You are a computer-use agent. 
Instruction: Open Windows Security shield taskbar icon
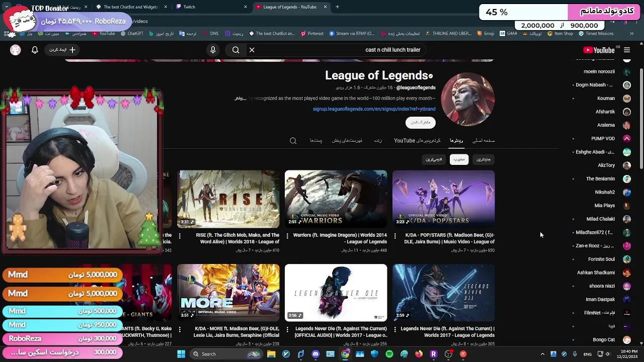[375, 354]
